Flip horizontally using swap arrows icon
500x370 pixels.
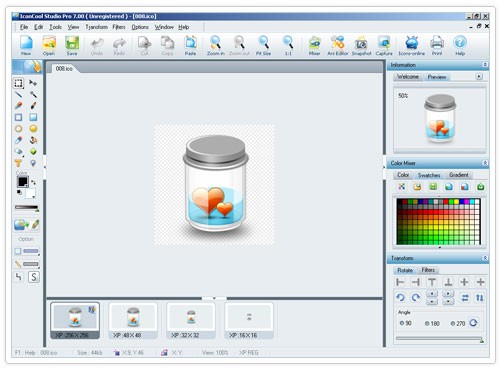(465, 297)
